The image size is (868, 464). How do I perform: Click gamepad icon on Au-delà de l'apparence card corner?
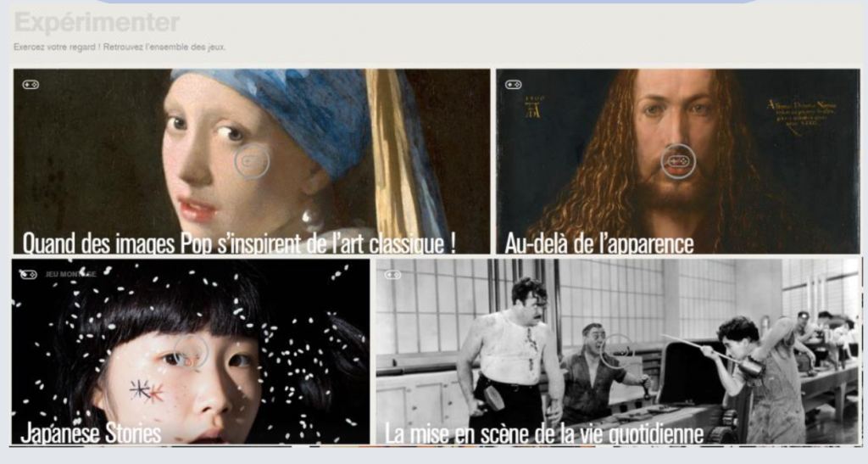(x=513, y=85)
